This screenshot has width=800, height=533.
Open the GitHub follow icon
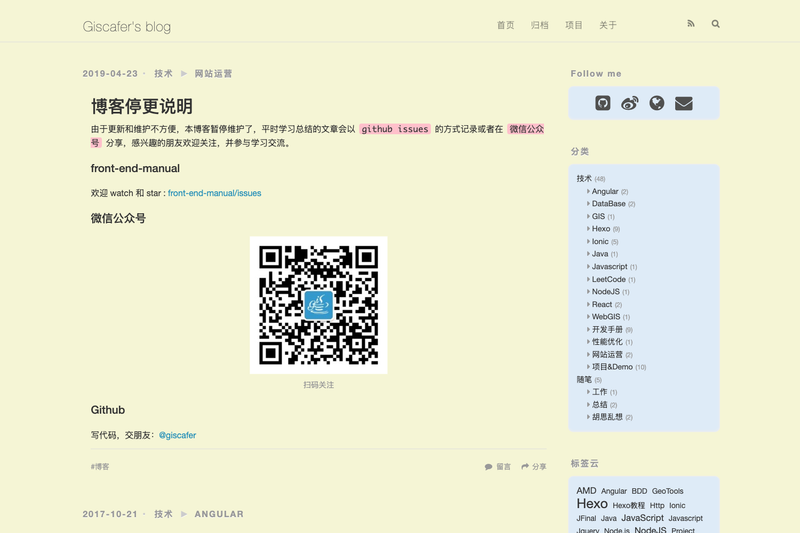pos(603,103)
